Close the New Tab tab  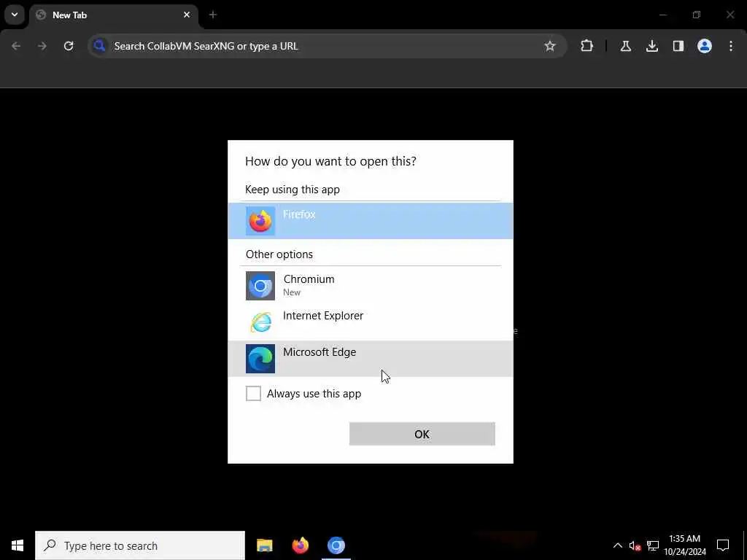point(187,15)
